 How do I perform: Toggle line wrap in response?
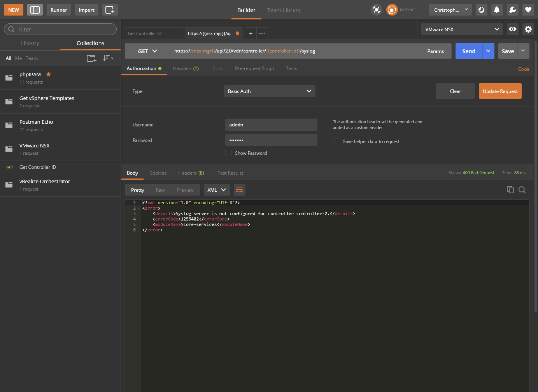tap(239, 190)
